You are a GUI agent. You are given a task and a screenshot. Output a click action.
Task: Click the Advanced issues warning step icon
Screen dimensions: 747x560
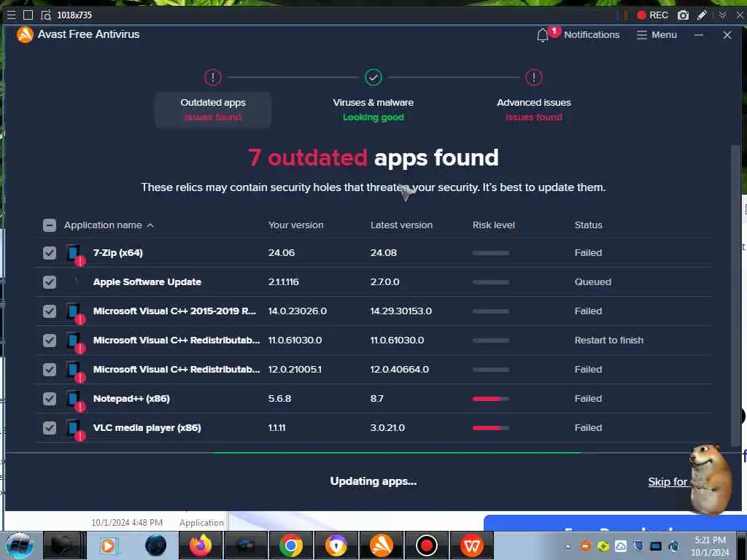click(x=533, y=77)
